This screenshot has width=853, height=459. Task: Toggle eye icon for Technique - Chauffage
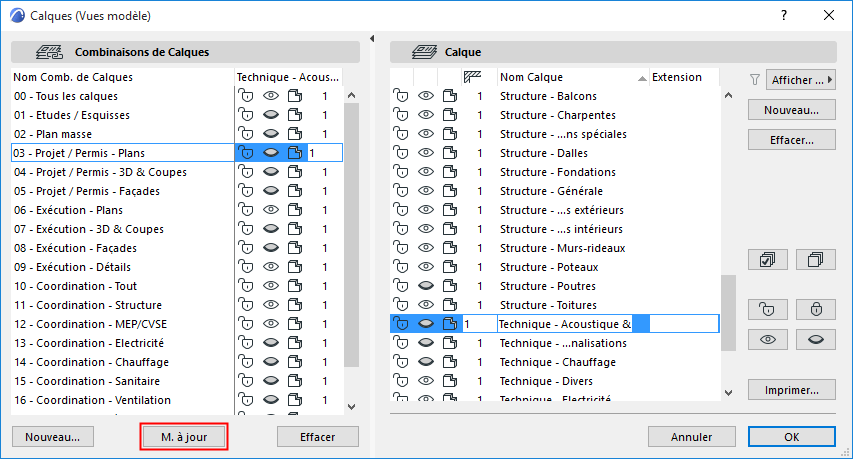click(426, 362)
